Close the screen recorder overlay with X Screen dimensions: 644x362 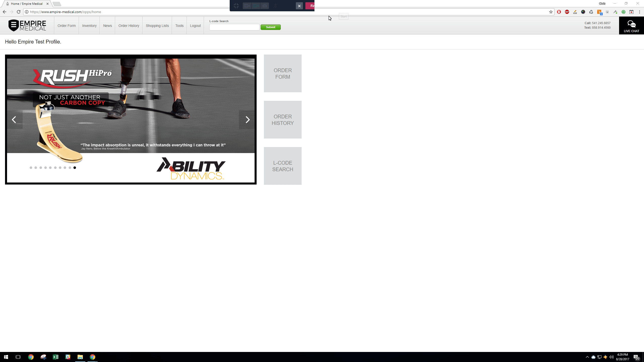(x=299, y=6)
